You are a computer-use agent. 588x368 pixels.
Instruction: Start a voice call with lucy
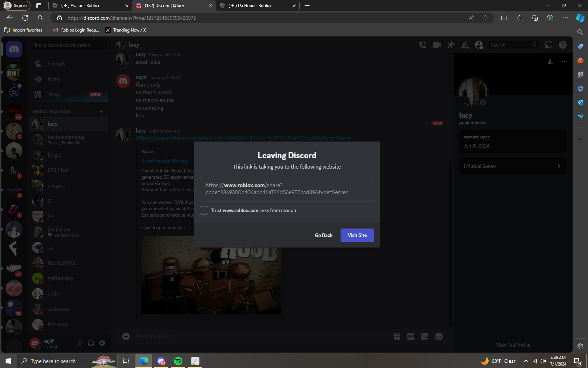(423, 45)
